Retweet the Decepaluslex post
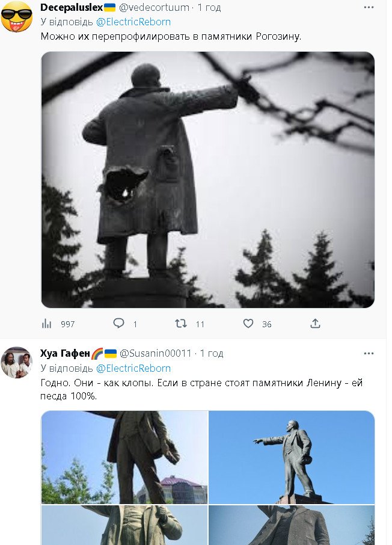The height and width of the screenshot is (545, 392). tap(181, 324)
